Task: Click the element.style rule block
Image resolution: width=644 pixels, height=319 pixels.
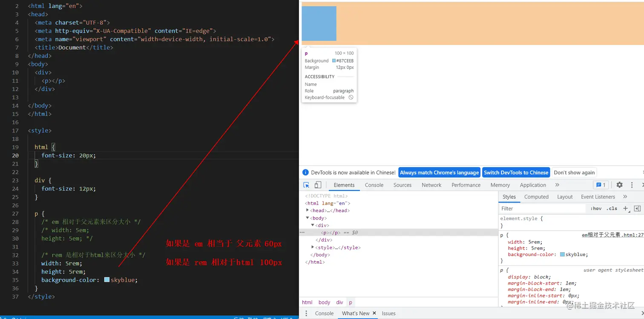Action: click(571, 222)
